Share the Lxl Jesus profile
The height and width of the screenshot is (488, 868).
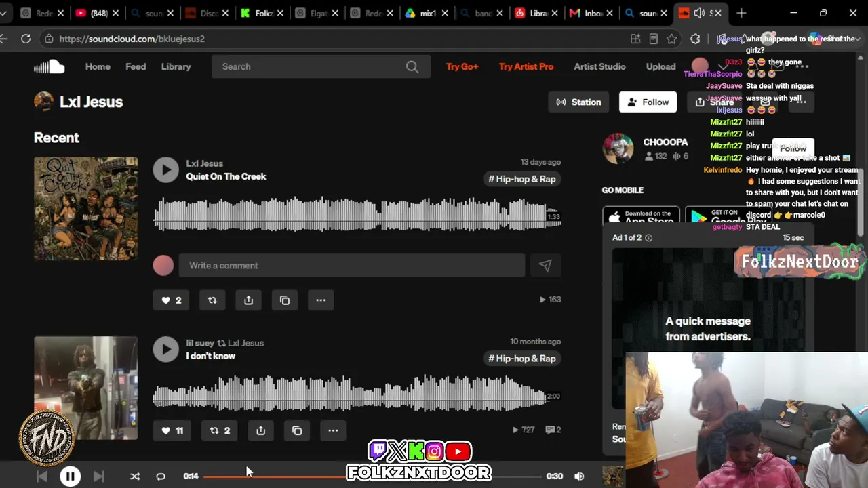(715, 102)
